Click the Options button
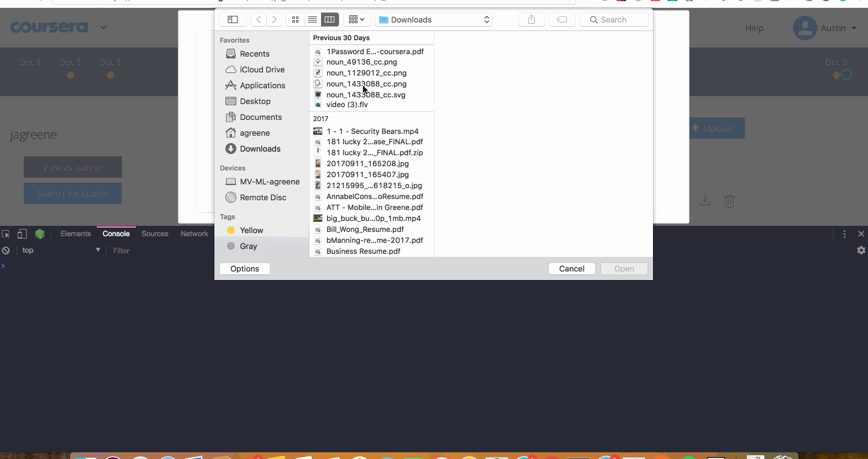This screenshot has height=459, width=868. [244, 268]
